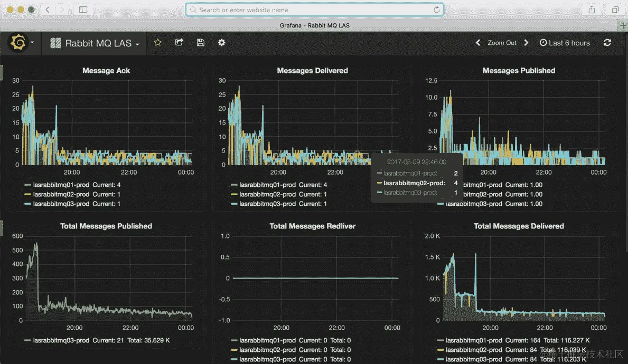628x364 pixels.
Task: Save the dashboard with floppy disk icon
Action: coord(201,42)
